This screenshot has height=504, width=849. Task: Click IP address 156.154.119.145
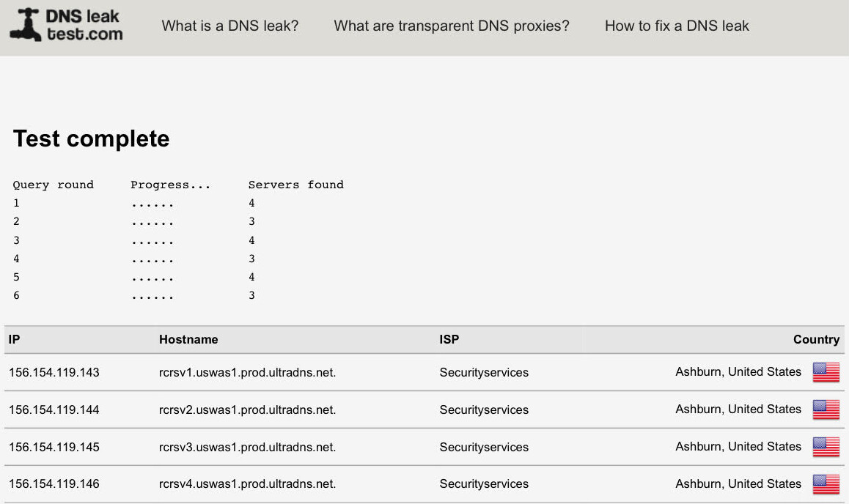click(54, 447)
